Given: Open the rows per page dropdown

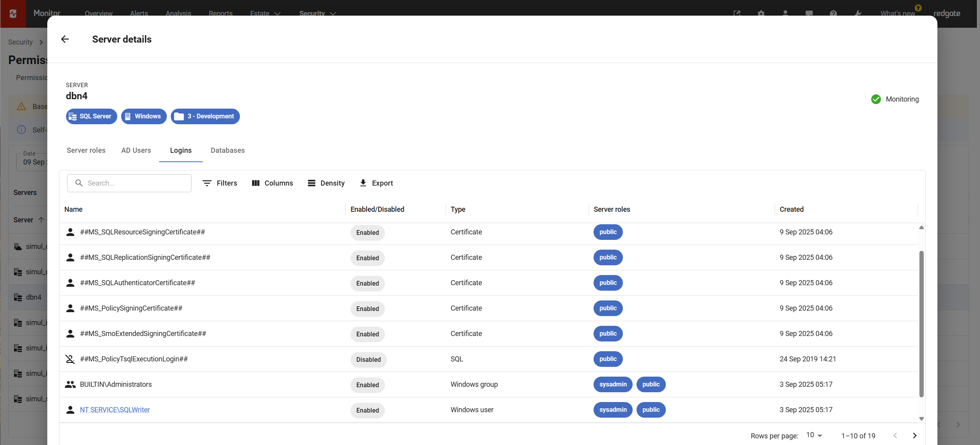Looking at the screenshot, I should [x=814, y=435].
